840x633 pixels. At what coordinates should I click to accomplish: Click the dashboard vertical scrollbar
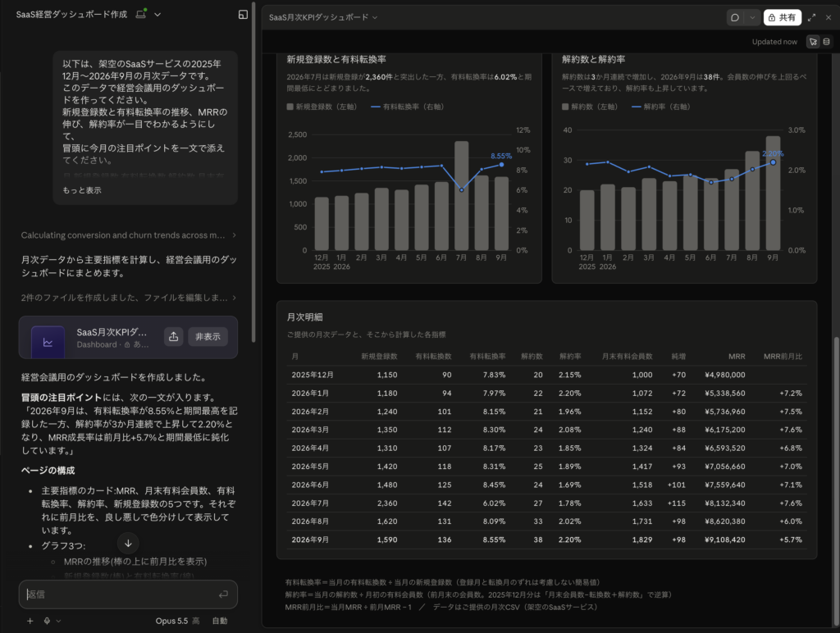[x=836, y=481]
